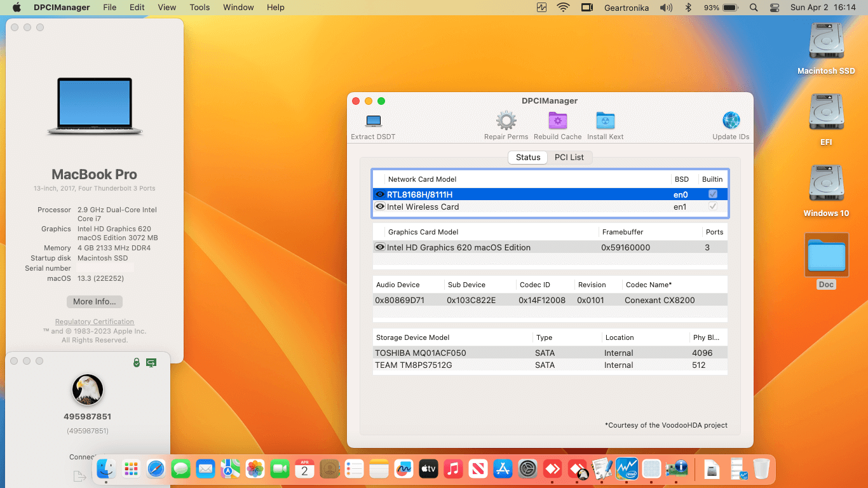Open the Trash in the Dock

761,469
